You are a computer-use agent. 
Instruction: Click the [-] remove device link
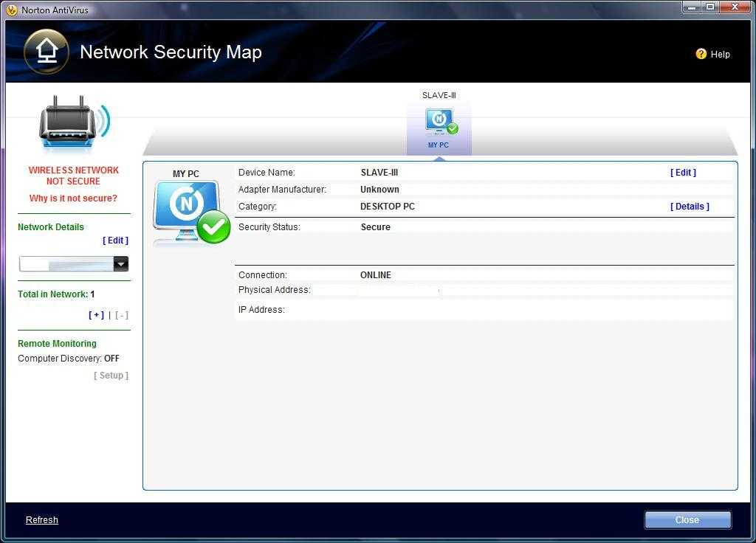click(x=122, y=315)
